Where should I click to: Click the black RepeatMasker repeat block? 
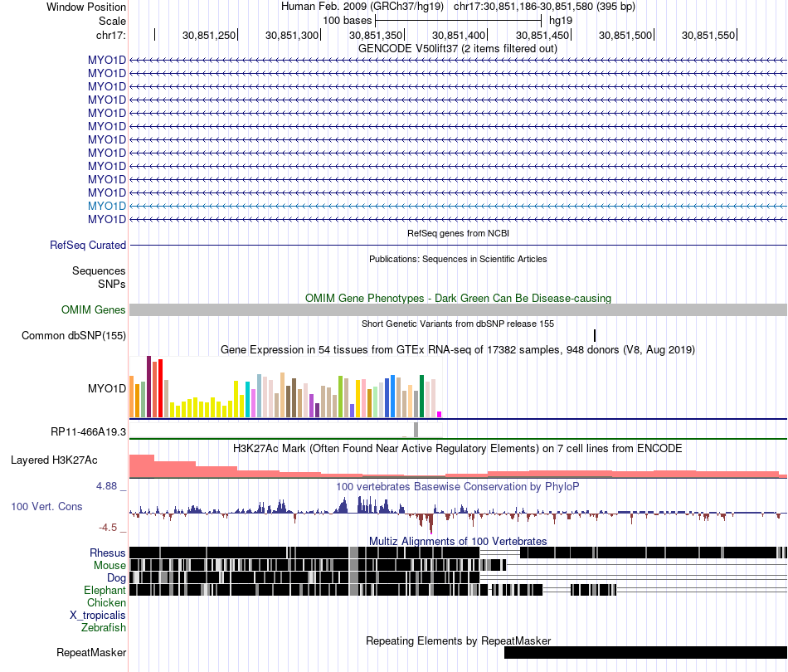click(646, 652)
